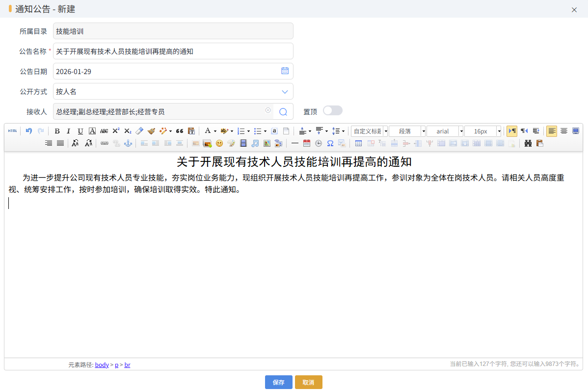Viewport: 588px width, 391px height.
Task: Insert an anchor in the document
Action: 128,143
